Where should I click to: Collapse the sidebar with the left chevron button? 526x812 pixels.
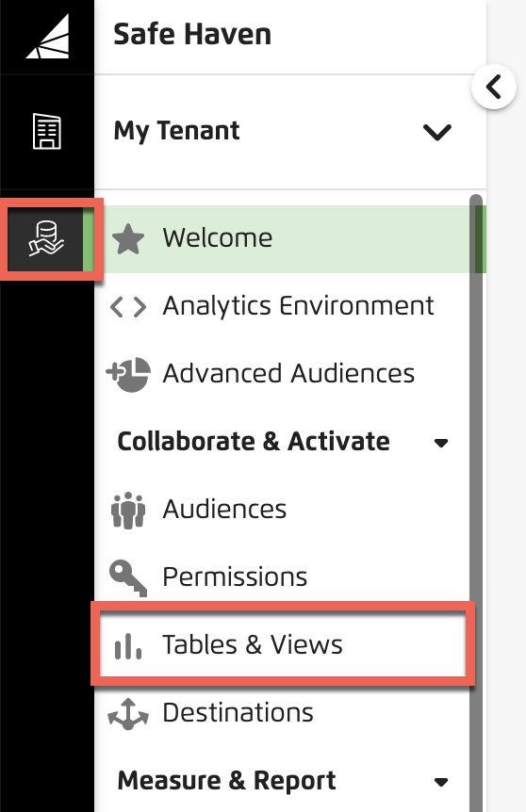click(x=494, y=87)
